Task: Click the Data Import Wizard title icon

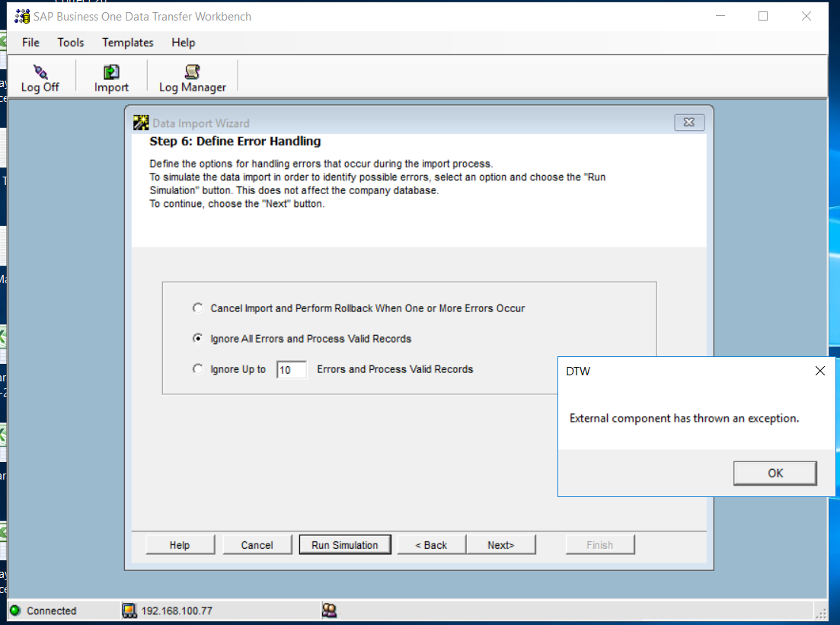Action: tap(141, 123)
